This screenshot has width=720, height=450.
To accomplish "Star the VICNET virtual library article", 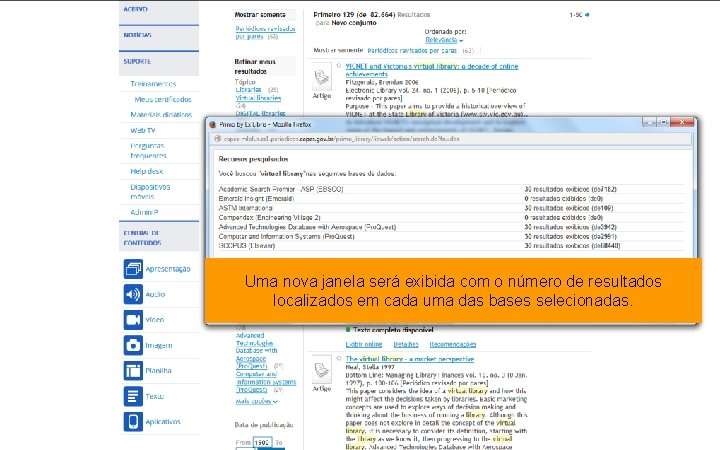I will click(339, 66).
